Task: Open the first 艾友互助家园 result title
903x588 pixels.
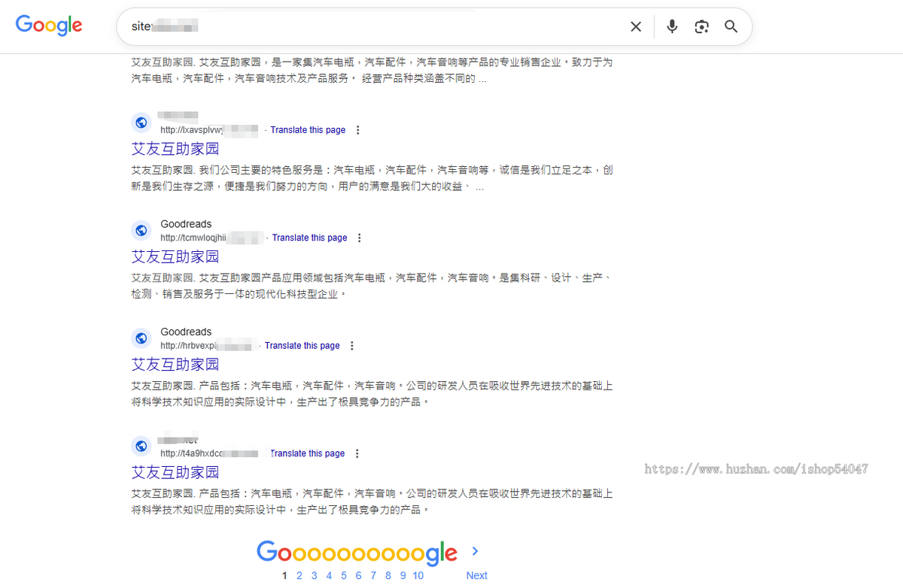Action: tap(175, 149)
